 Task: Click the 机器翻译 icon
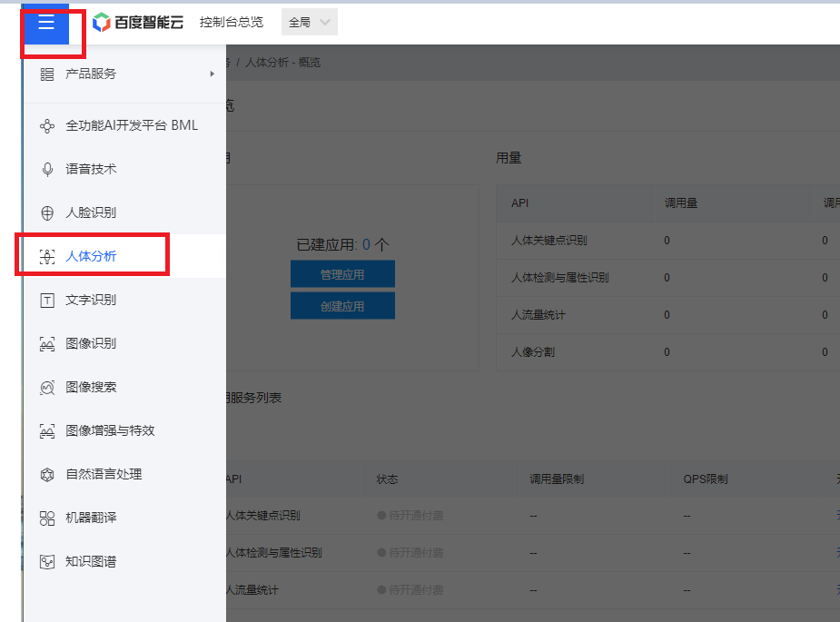[47, 518]
